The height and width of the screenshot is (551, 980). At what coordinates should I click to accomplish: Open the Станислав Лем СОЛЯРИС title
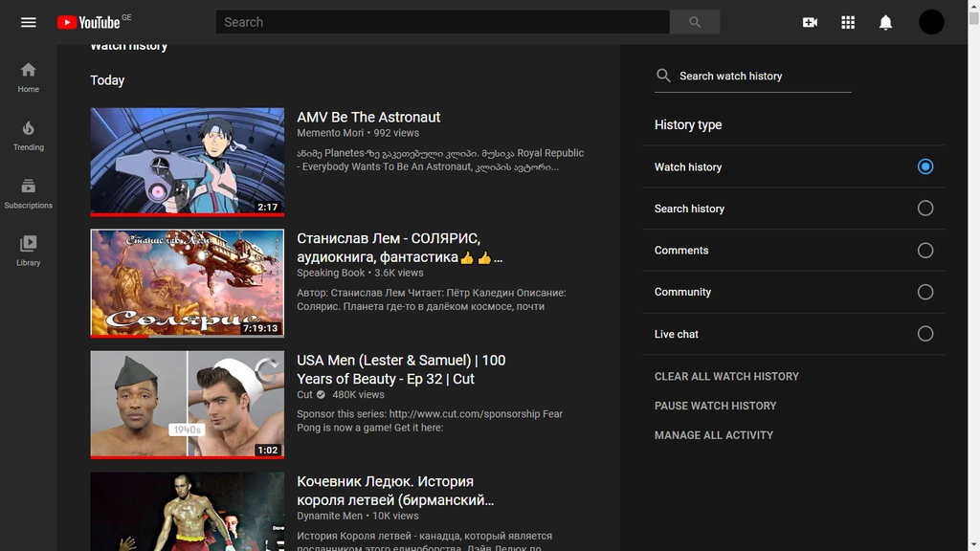pyautogui.click(x=399, y=248)
